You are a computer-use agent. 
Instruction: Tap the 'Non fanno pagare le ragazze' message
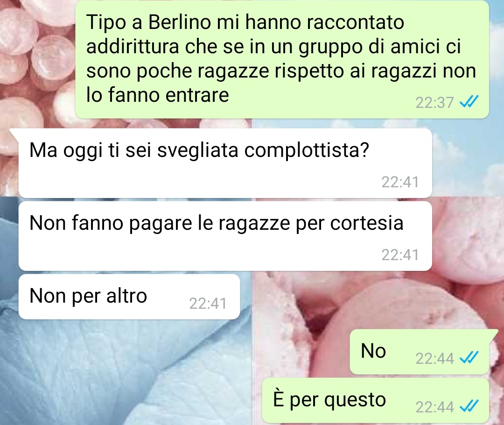[x=225, y=236]
